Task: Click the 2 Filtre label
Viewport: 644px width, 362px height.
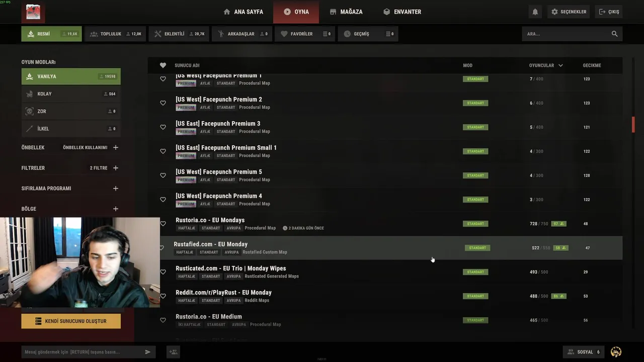Action: [x=99, y=168]
